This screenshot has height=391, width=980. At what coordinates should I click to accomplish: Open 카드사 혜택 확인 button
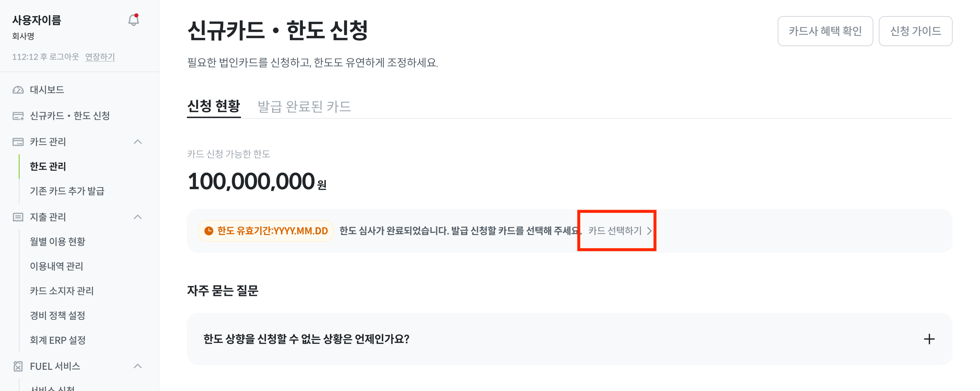pos(825,31)
